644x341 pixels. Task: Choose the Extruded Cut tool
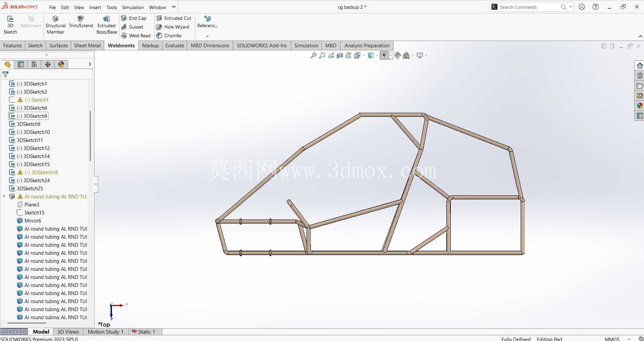click(174, 18)
